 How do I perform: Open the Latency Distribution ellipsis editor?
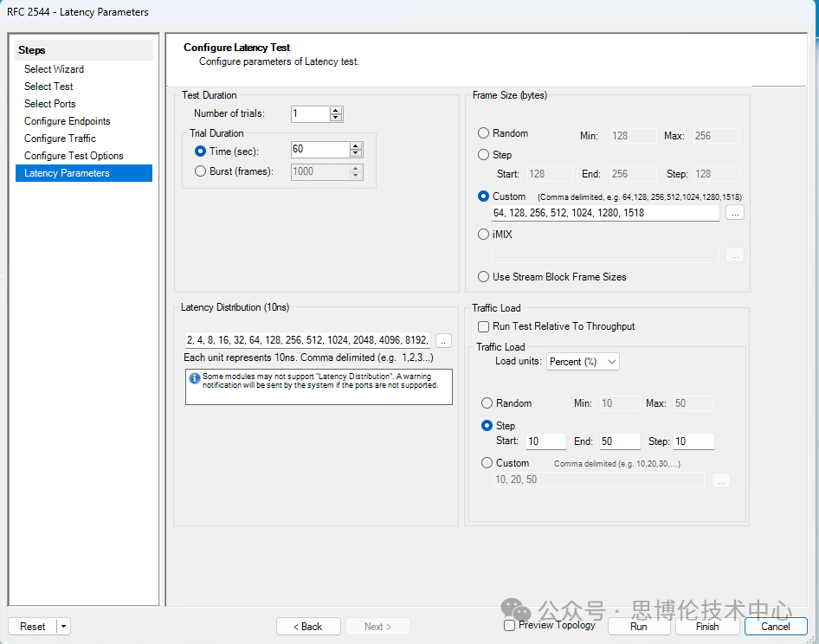[x=443, y=341]
